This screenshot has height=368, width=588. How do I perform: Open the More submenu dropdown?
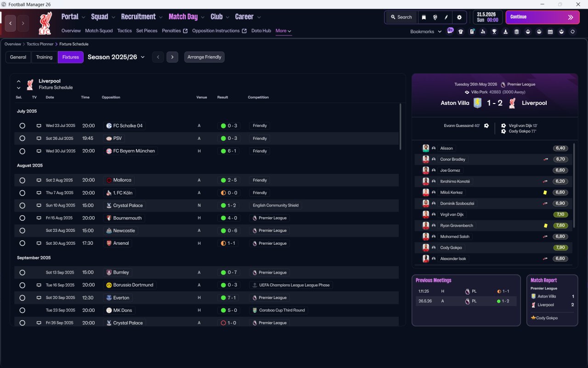[x=283, y=31]
